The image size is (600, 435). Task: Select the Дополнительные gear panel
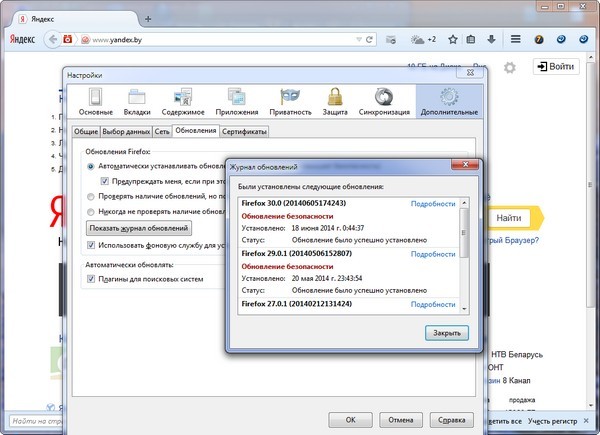(x=449, y=101)
